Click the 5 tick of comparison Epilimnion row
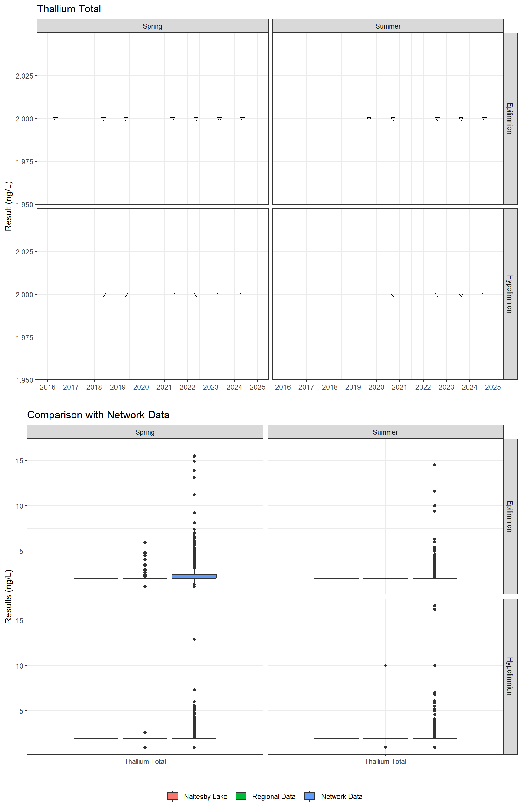 pos(21,551)
